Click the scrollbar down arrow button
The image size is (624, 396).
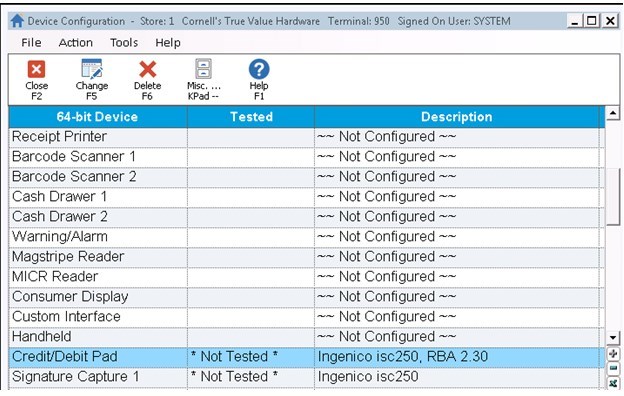[613, 338]
